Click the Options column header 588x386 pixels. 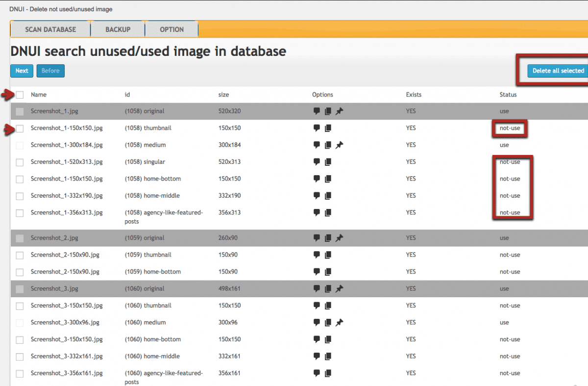click(x=322, y=95)
